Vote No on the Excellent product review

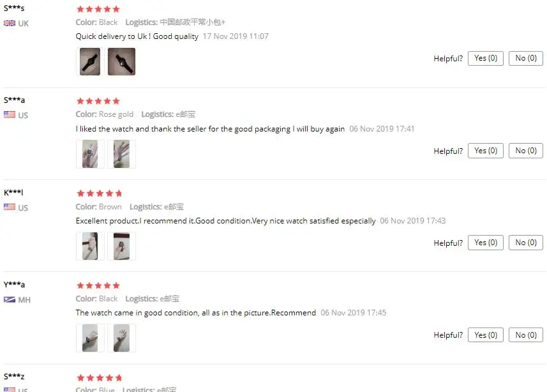tap(526, 243)
